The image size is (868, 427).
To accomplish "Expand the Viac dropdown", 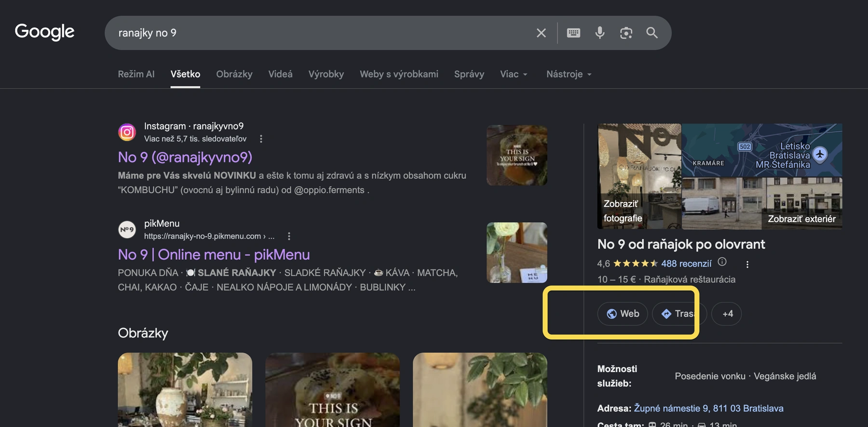I will tap(514, 74).
